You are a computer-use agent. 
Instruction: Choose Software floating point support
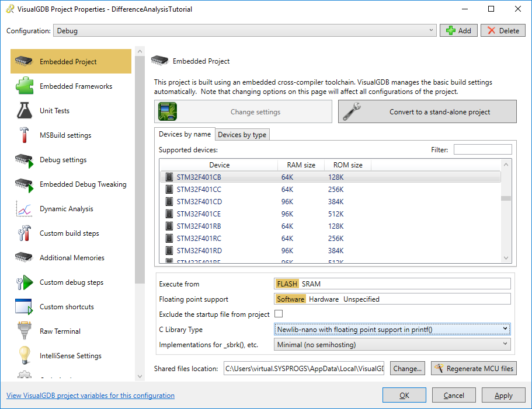(290, 299)
